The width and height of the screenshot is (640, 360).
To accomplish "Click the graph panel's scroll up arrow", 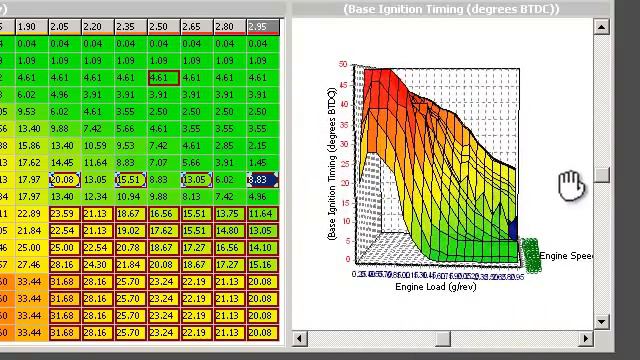I will click(x=602, y=27).
